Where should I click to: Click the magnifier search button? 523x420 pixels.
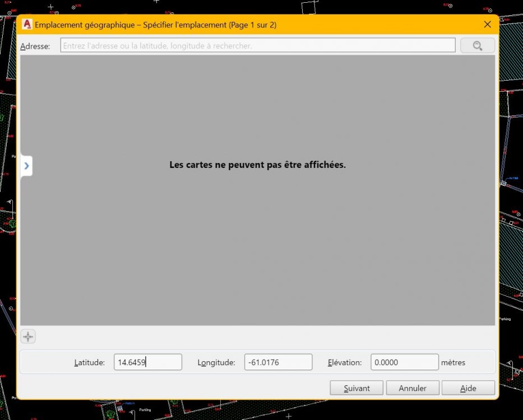click(477, 45)
